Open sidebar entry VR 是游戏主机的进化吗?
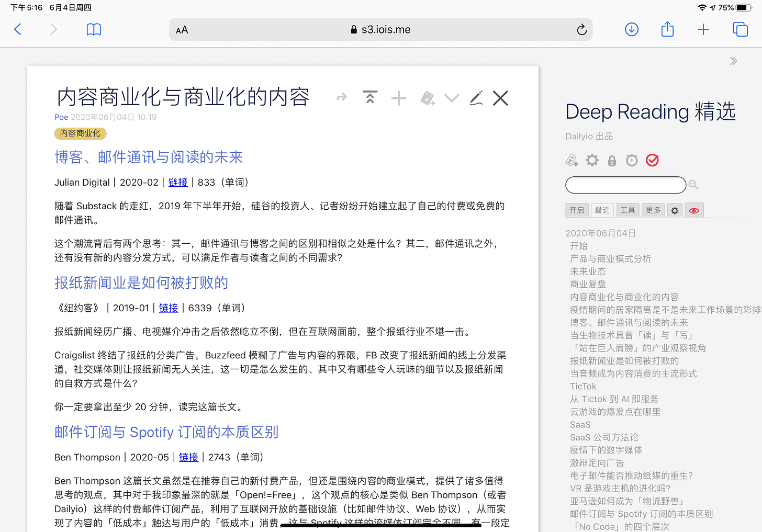762x532 pixels. [x=620, y=488]
